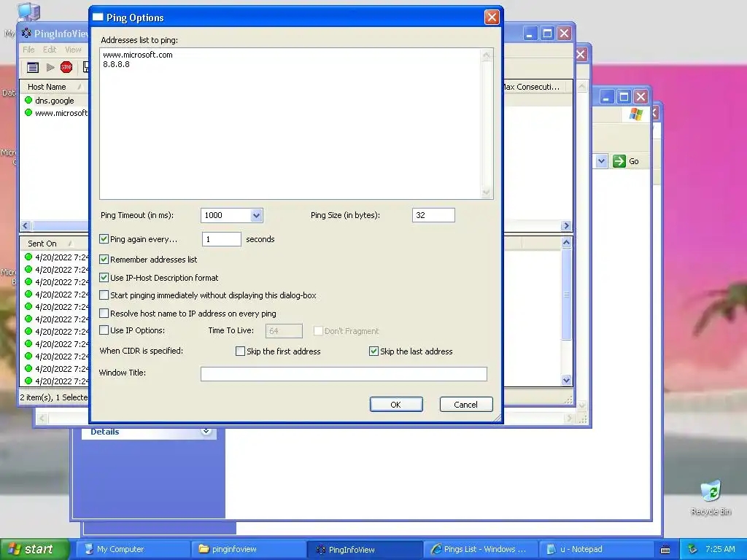Click the green status icon beside www.microsoft
This screenshot has height=560, width=747.
point(28,113)
